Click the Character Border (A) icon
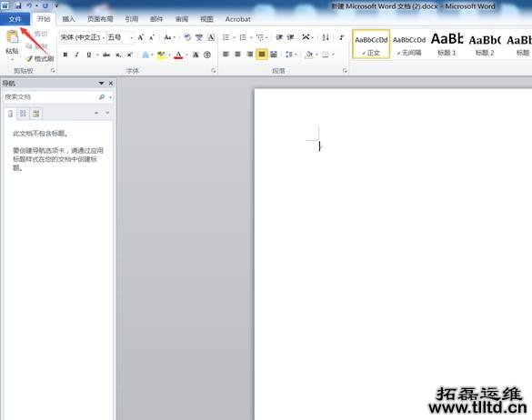This screenshot has height=420, width=532. coord(211,37)
